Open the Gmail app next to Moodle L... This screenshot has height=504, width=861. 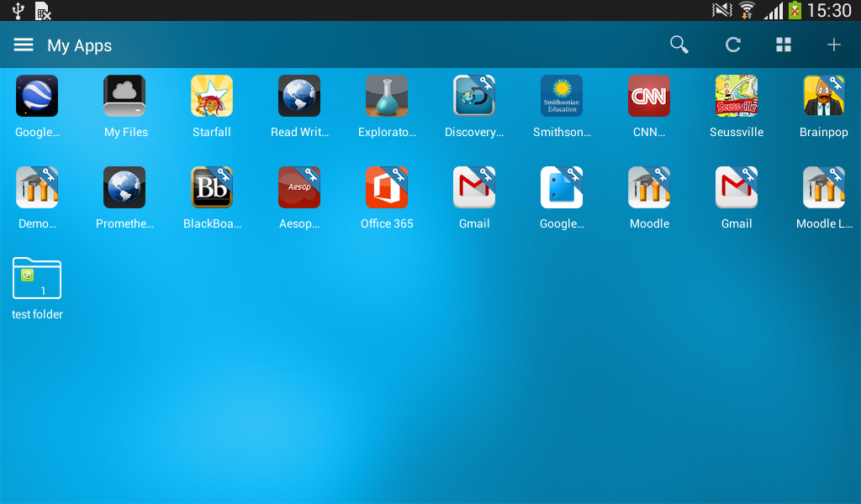(x=737, y=187)
